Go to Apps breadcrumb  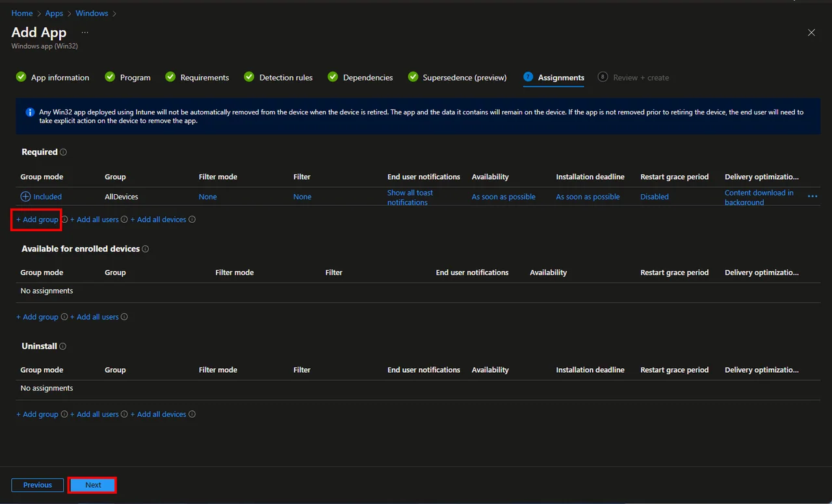coord(54,13)
